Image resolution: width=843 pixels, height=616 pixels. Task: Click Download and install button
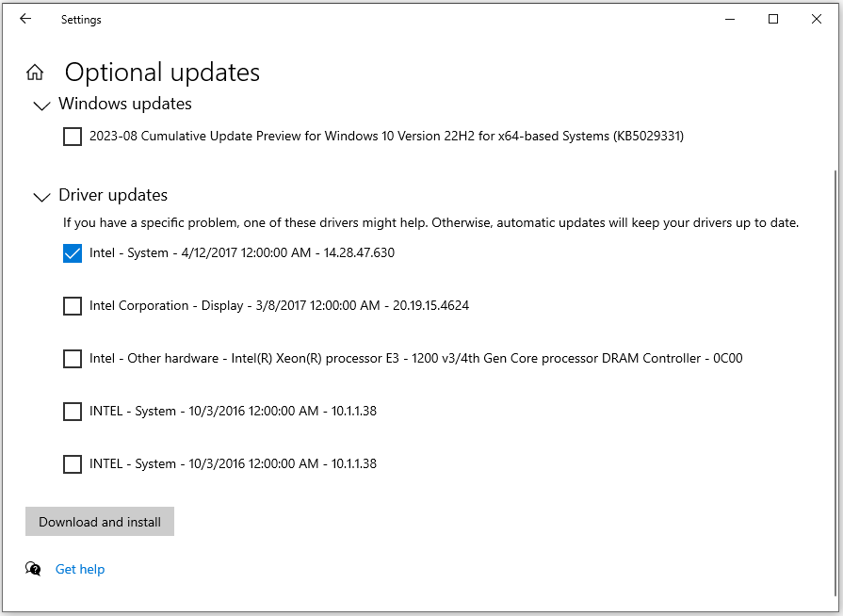point(100,522)
